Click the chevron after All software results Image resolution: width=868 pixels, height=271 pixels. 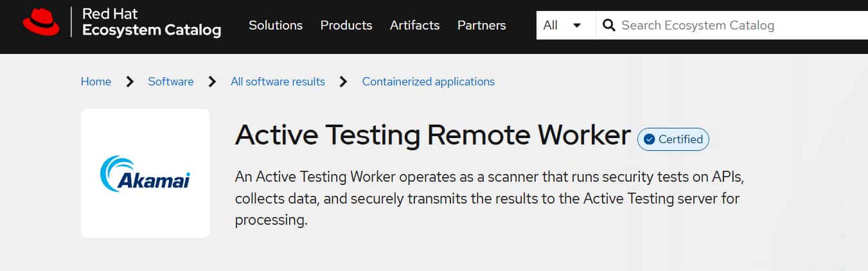tap(344, 82)
